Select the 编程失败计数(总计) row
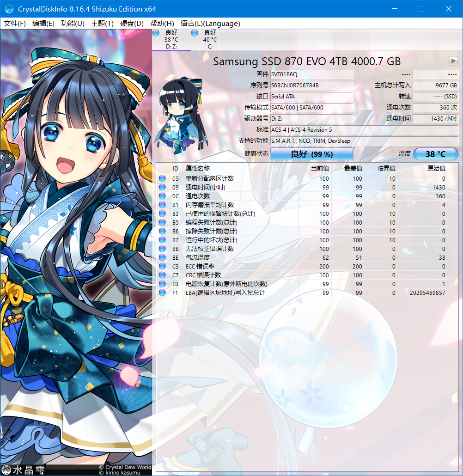This screenshot has width=463, height=476. [x=302, y=222]
